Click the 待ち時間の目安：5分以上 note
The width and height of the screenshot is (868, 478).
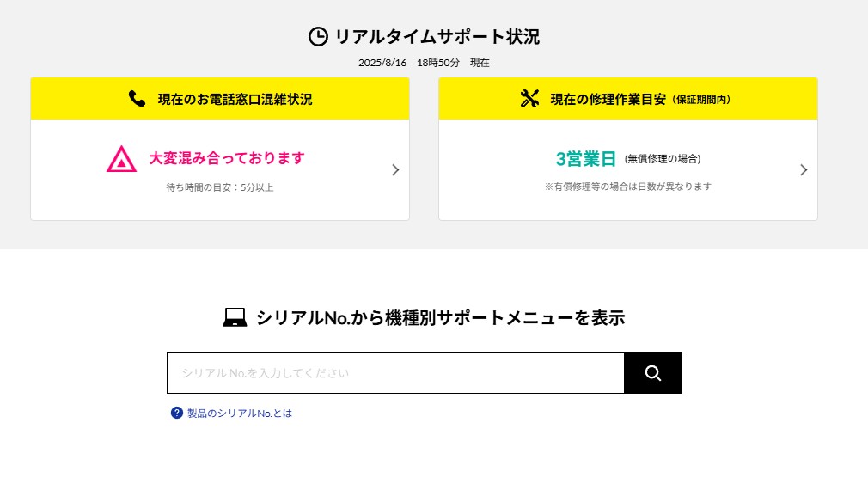click(220, 187)
